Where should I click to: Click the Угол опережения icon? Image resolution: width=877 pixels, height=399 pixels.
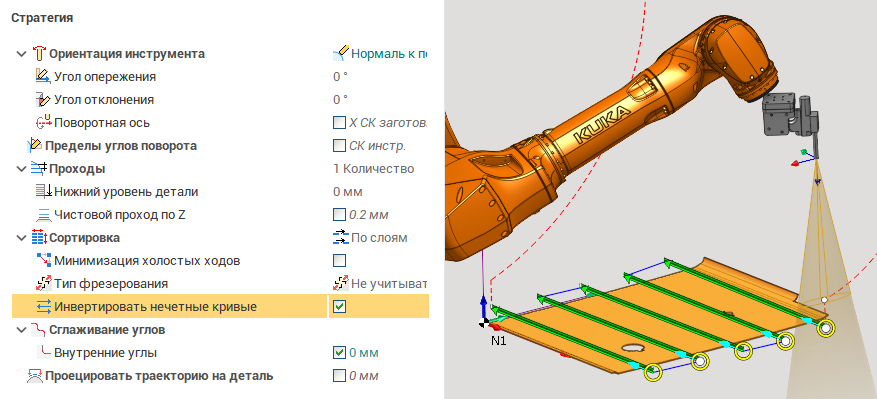point(43,77)
